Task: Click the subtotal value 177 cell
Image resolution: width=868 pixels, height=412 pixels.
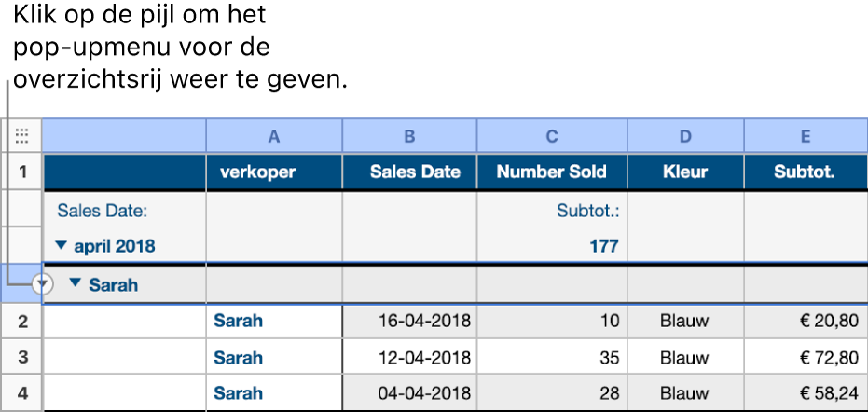Action: pos(552,245)
